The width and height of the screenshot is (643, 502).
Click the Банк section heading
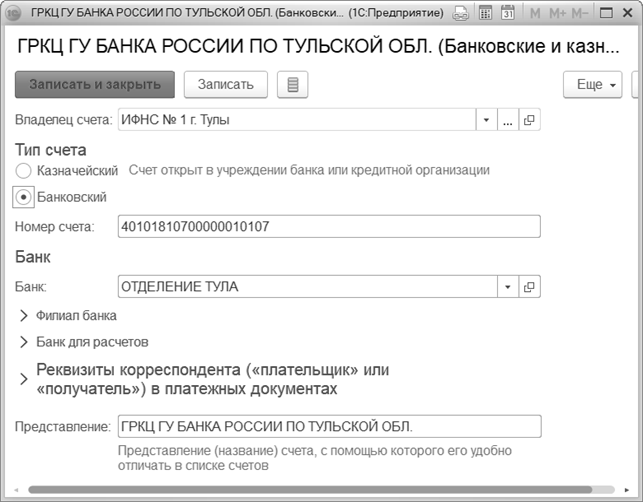[33, 257]
